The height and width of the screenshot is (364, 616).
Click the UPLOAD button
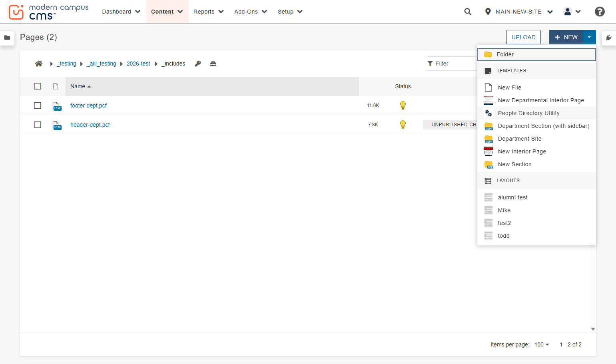(x=524, y=37)
